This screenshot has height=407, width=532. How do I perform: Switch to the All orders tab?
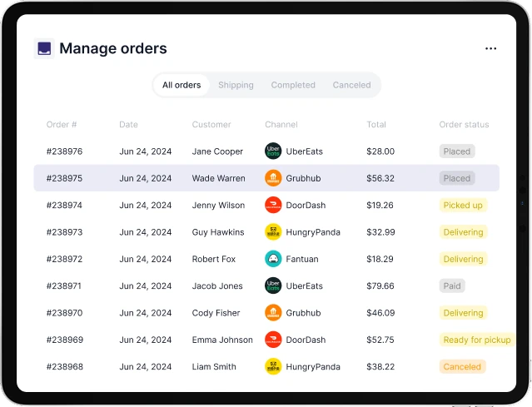point(181,85)
